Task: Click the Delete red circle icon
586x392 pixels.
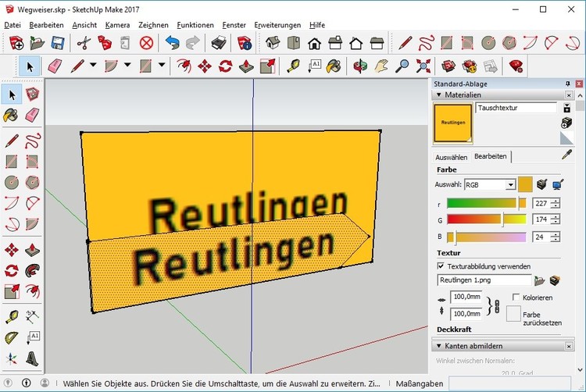Action: pyautogui.click(x=147, y=43)
